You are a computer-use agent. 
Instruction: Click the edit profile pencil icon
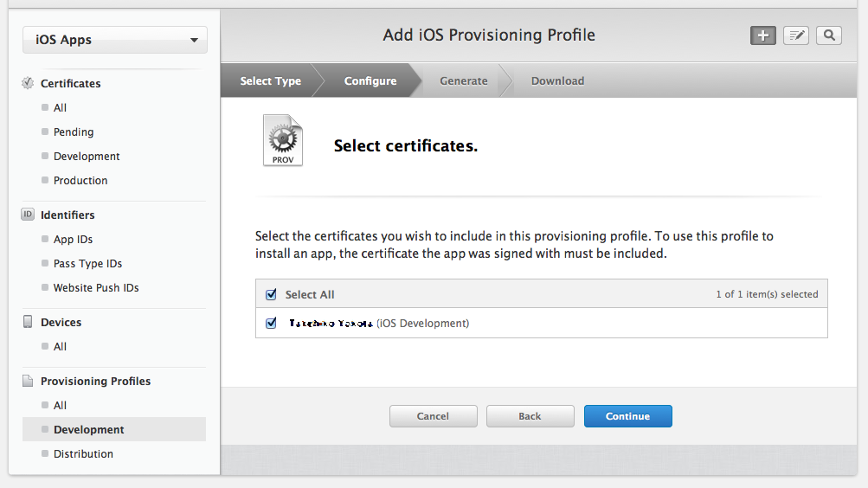click(796, 35)
